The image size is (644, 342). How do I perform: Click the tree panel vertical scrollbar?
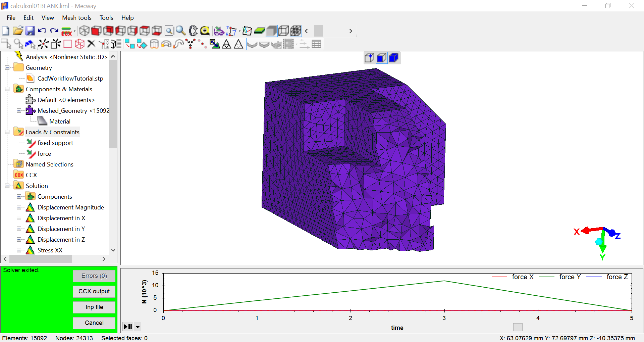[x=113, y=104]
